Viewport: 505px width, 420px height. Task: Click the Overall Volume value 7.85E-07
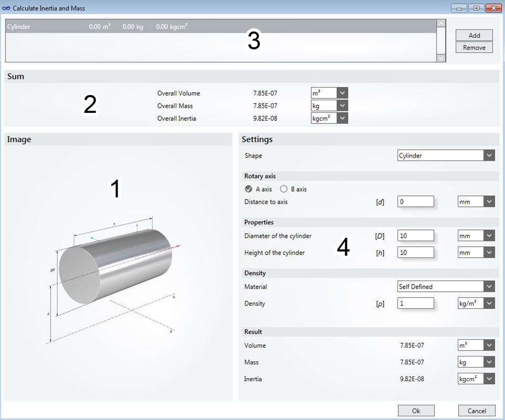(265, 93)
